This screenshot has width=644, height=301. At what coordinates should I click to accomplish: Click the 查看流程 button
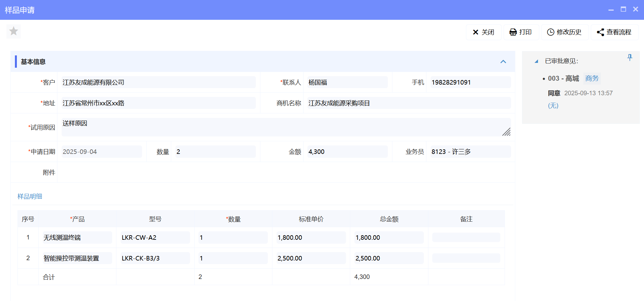(x=614, y=32)
